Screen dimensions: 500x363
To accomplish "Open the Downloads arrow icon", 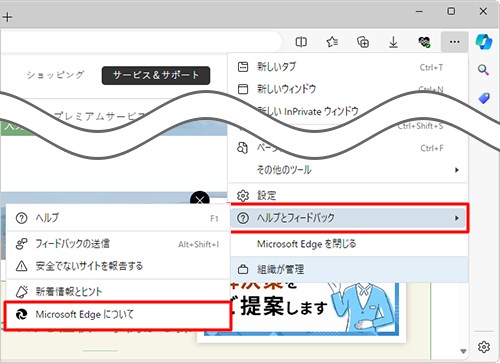I will tap(393, 42).
